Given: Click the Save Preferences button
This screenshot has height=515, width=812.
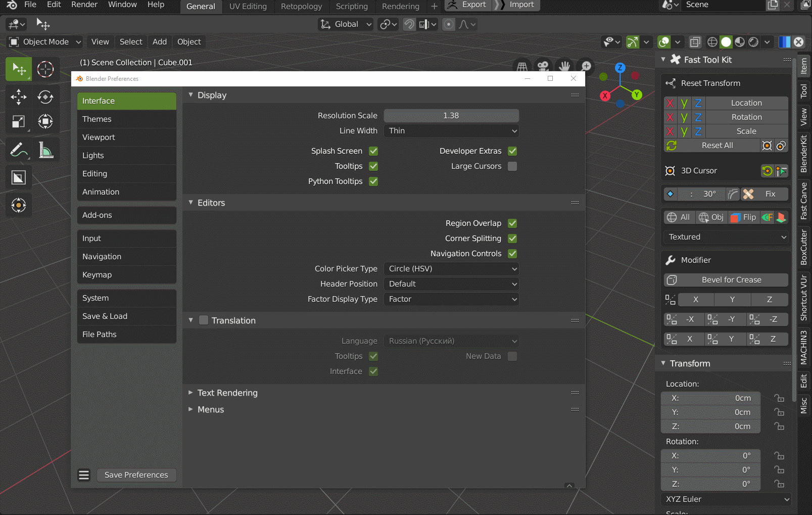Looking at the screenshot, I should (x=136, y=475).
